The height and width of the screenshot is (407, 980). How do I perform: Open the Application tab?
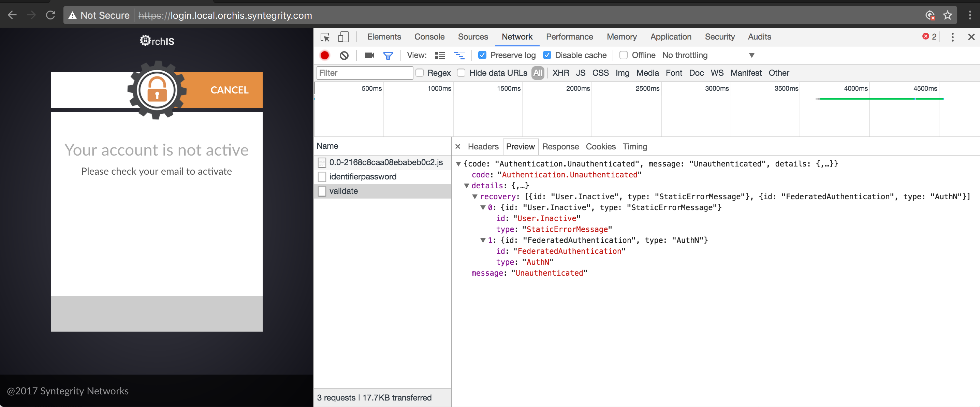tap(671, 37)
